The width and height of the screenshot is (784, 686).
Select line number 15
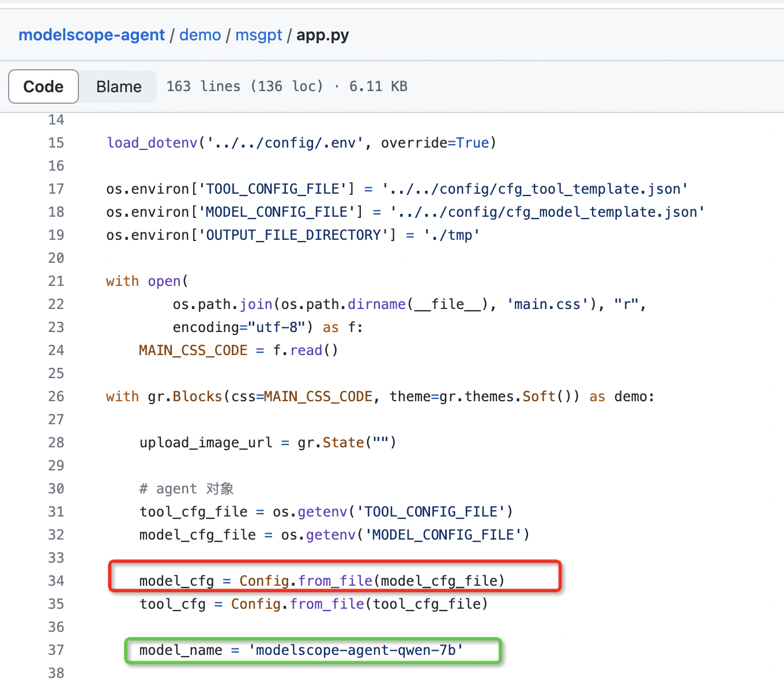tap(56, 143)
